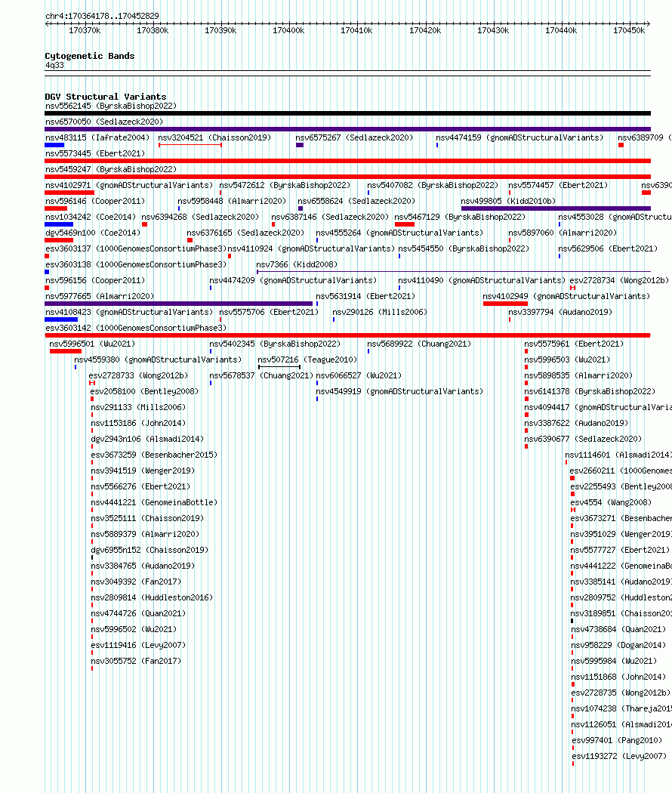Screen dimensions: 672x793
Task: Click the black line feature under nsv507216
Action: coord(279,367)
